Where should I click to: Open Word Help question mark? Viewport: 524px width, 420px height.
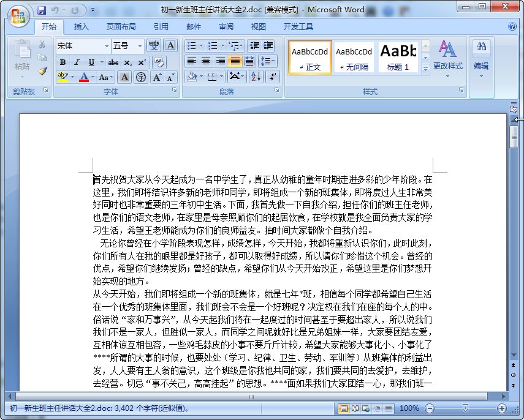coord(512,26)
